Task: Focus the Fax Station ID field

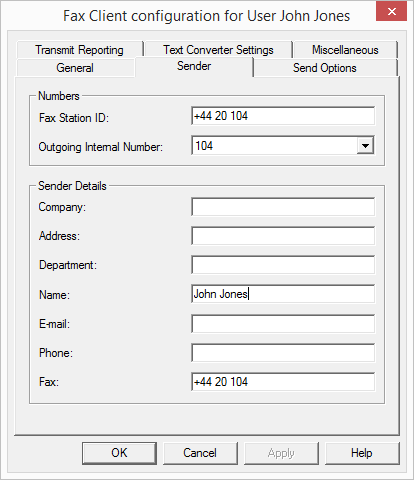Action: pos(283,116)
